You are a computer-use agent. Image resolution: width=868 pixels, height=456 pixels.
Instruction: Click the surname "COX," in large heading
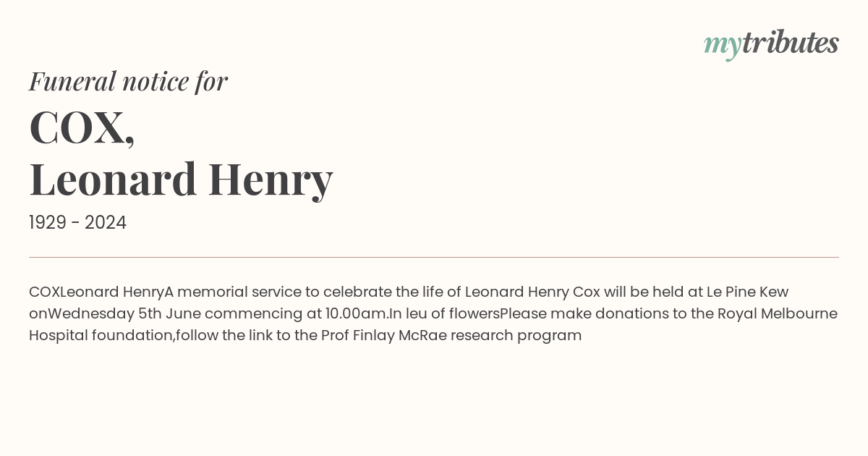click(x=82, y=127)
